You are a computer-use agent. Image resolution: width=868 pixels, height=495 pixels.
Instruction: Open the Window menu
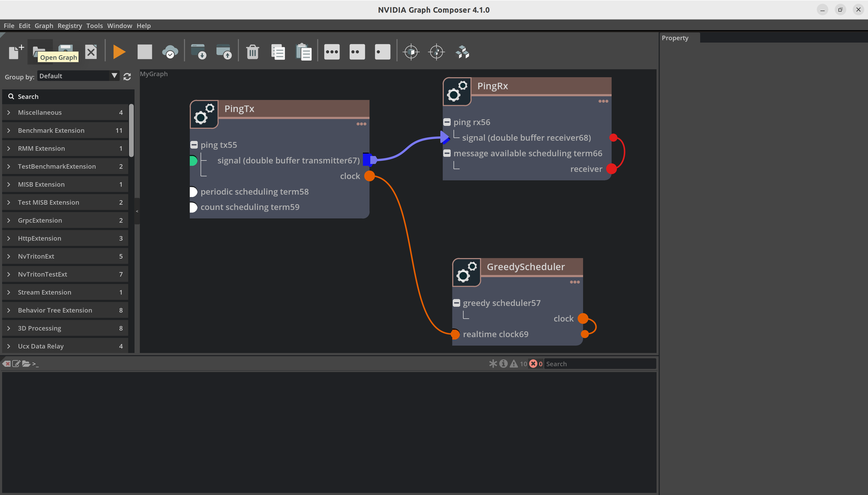point(119,26)
